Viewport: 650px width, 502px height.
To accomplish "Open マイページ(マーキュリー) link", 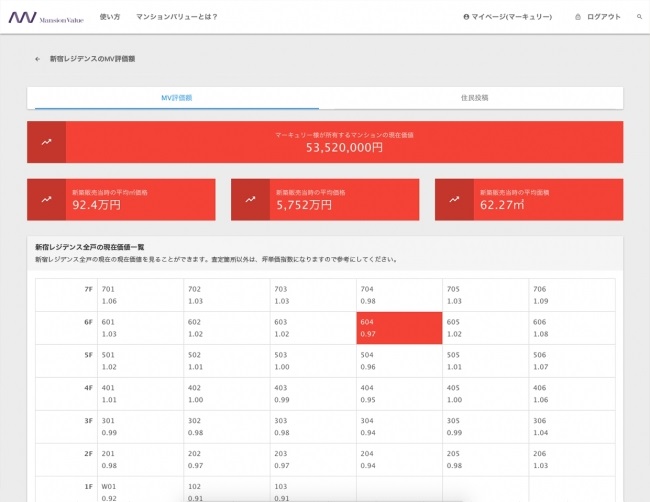I will pyautogui.click(x=508, y=17).
